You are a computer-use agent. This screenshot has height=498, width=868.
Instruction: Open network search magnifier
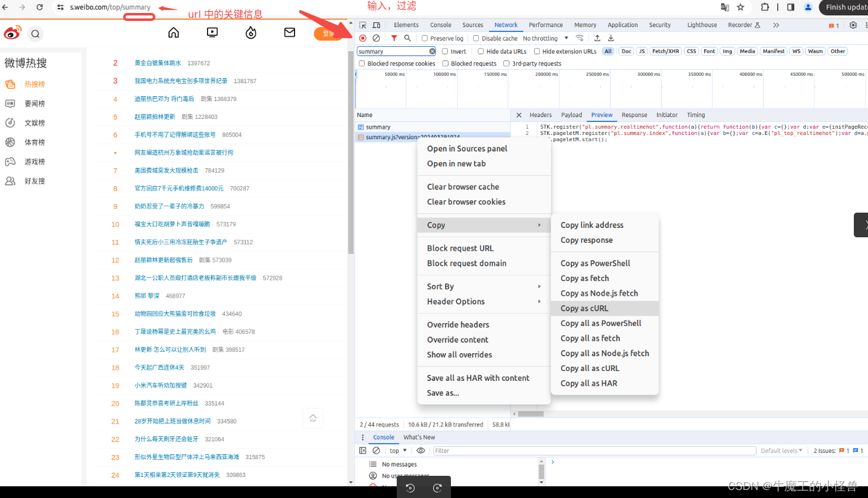point(407,38)
